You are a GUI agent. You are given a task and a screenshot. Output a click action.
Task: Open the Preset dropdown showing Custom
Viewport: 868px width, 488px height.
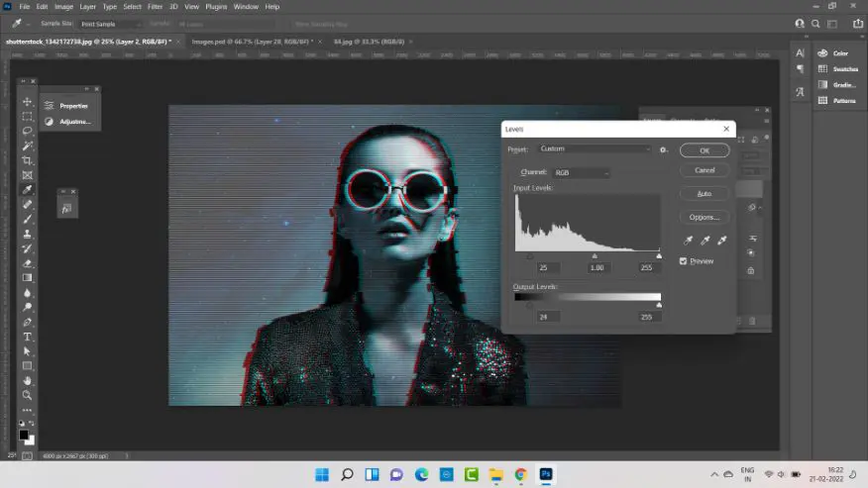coord(595,149)
